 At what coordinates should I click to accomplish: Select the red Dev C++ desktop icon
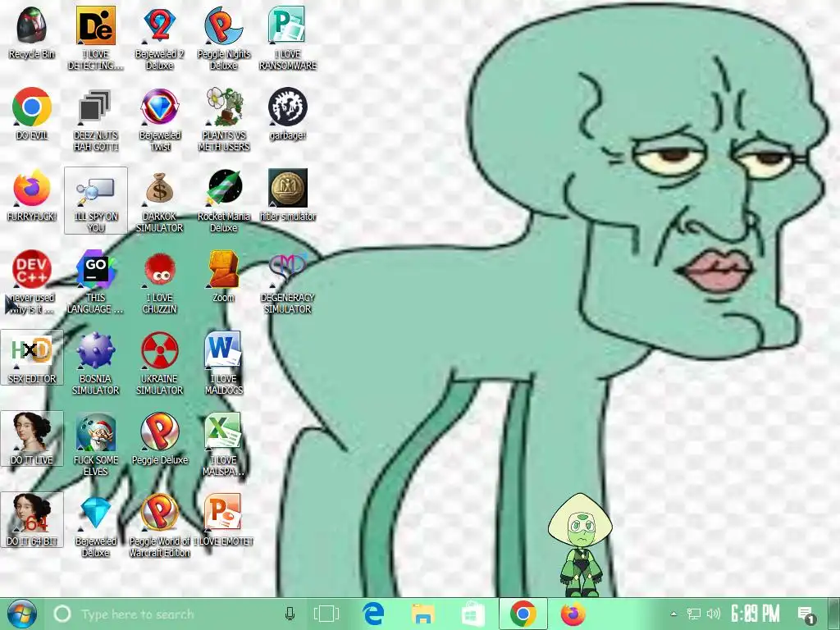click(x=32, y=269)
